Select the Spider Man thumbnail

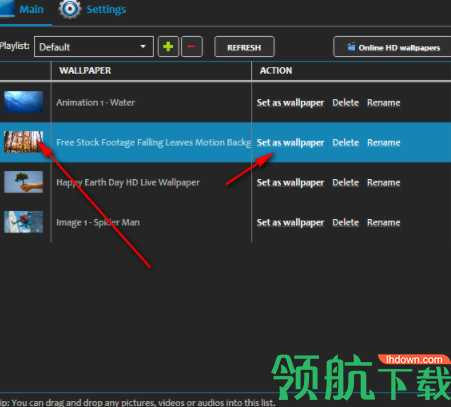point(23,222)
